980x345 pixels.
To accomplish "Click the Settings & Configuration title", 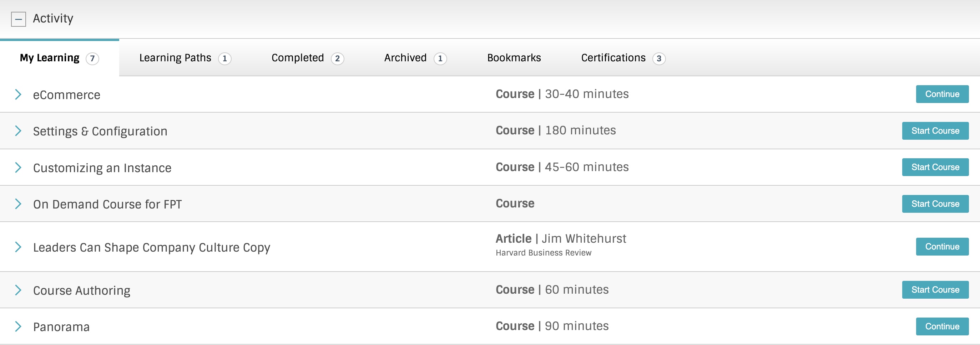I will (x=100, y=131).
